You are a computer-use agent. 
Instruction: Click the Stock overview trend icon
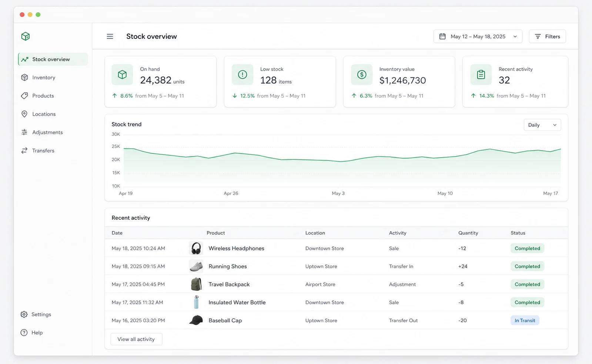[x=25, y=59]
